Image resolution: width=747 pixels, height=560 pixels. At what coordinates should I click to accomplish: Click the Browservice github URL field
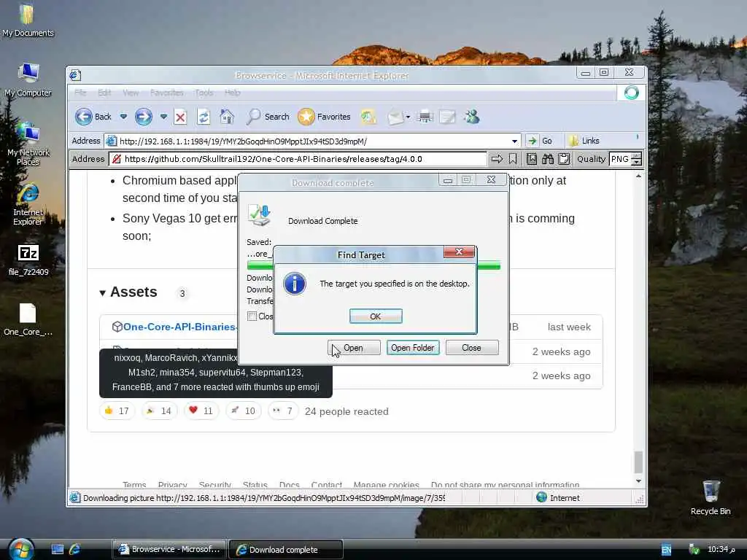[298, 159]
